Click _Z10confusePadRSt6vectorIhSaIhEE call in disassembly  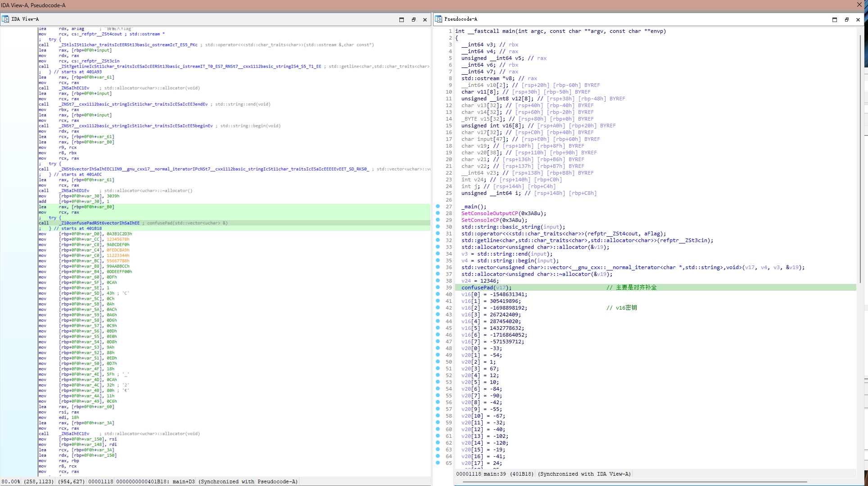99,223
